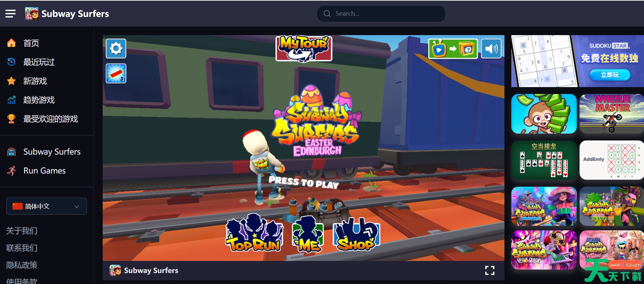
Task: Click the Sudoku Star 立即玩 button
Action: [610, 75]
